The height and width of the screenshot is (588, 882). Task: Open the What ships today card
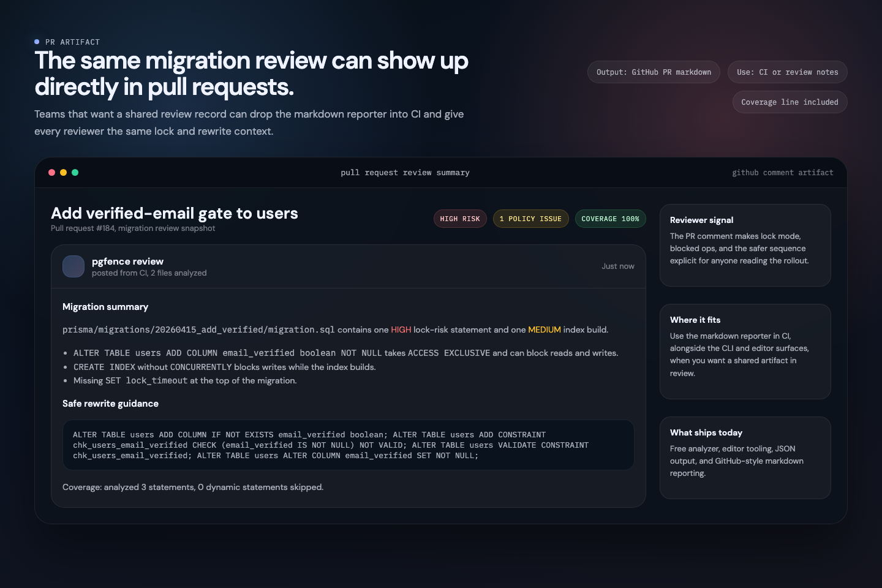[745, 458]
